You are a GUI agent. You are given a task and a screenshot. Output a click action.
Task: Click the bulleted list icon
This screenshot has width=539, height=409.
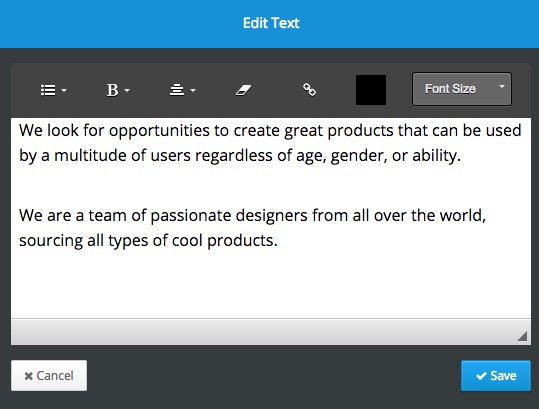pyautogui.click(x=48, y=90)
